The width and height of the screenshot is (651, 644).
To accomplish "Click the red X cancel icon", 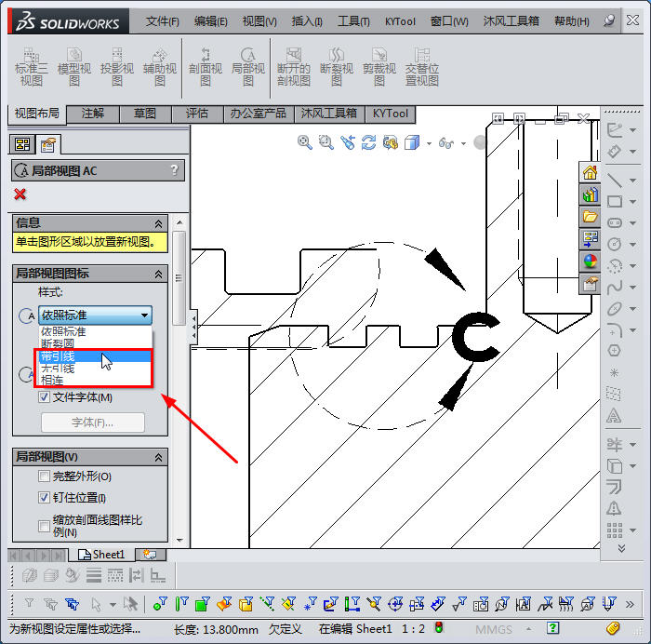I will 20,194.
